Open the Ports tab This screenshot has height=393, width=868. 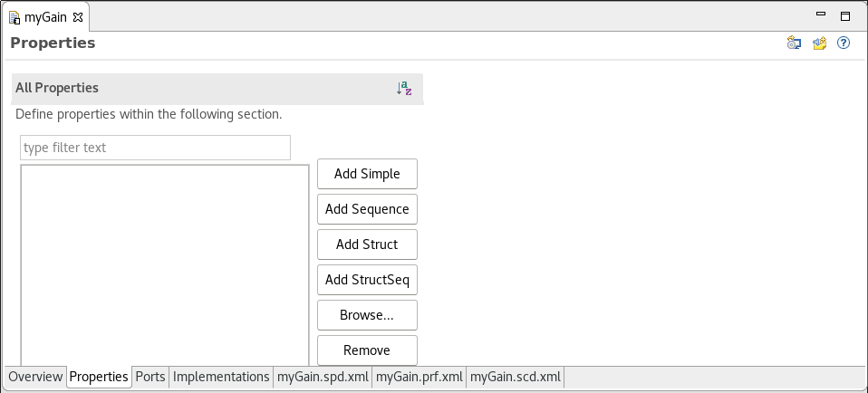pos(150,377)
